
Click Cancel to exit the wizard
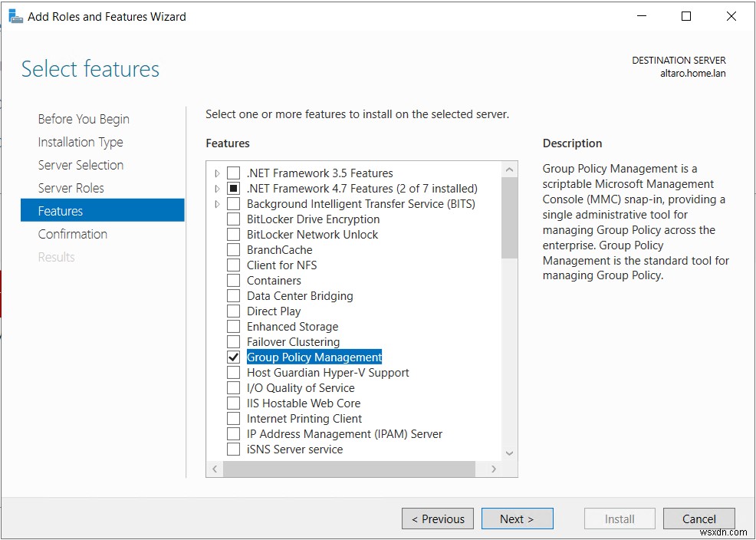click(x=698, y=519)
